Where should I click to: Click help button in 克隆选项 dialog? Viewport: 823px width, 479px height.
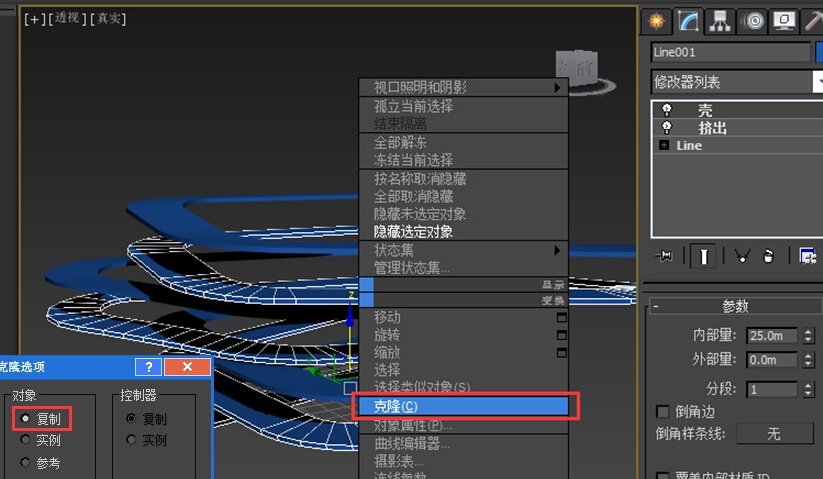(x=149, y=367)
